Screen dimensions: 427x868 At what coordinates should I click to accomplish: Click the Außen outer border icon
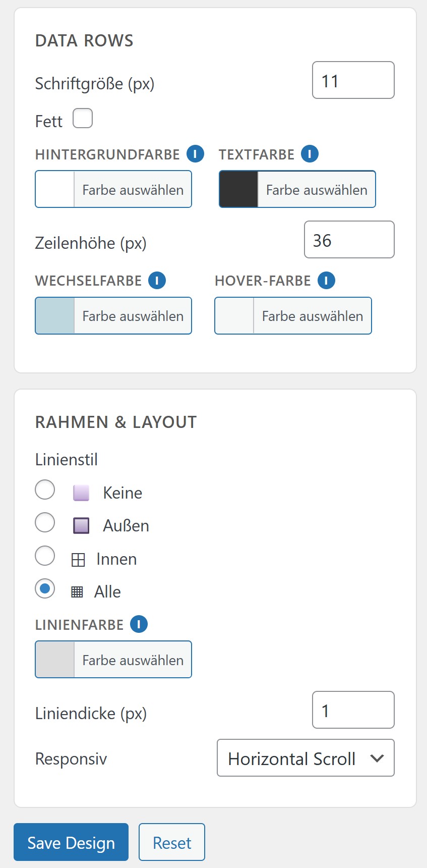[81, 526]
